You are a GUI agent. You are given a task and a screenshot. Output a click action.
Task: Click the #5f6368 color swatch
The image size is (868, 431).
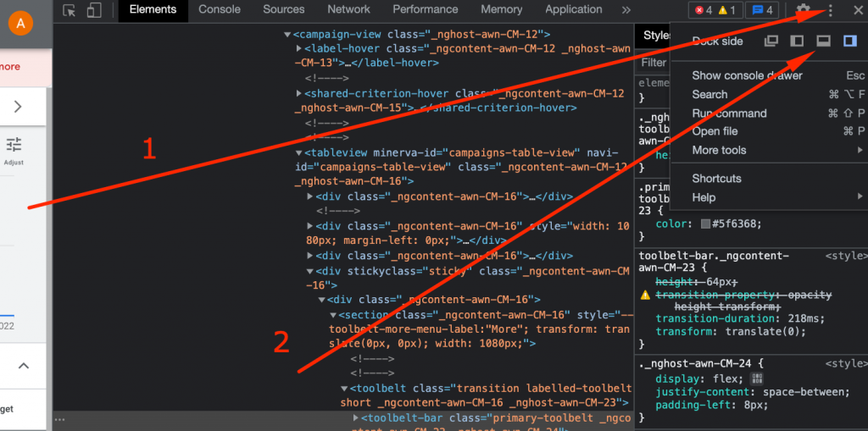pos(705,224)
